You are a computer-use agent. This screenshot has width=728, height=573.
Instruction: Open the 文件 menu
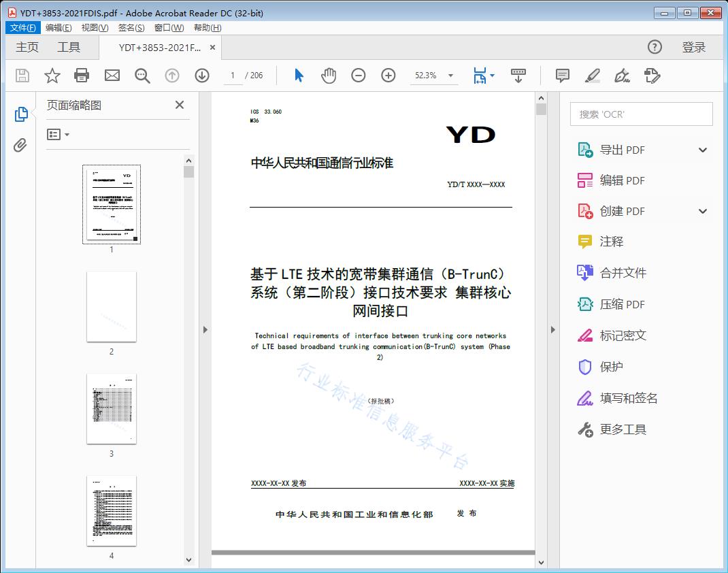22,27
